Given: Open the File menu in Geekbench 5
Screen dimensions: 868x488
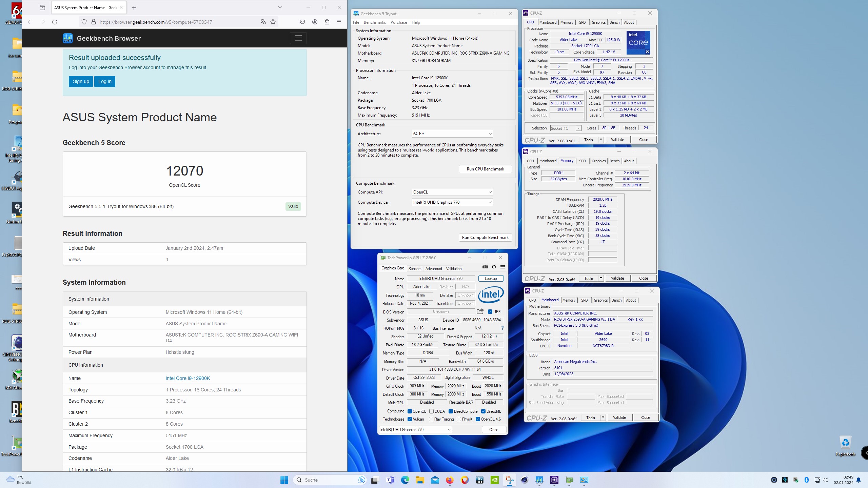Looking at the screenshot, I should pyautogui.click(x=356, y=22).
